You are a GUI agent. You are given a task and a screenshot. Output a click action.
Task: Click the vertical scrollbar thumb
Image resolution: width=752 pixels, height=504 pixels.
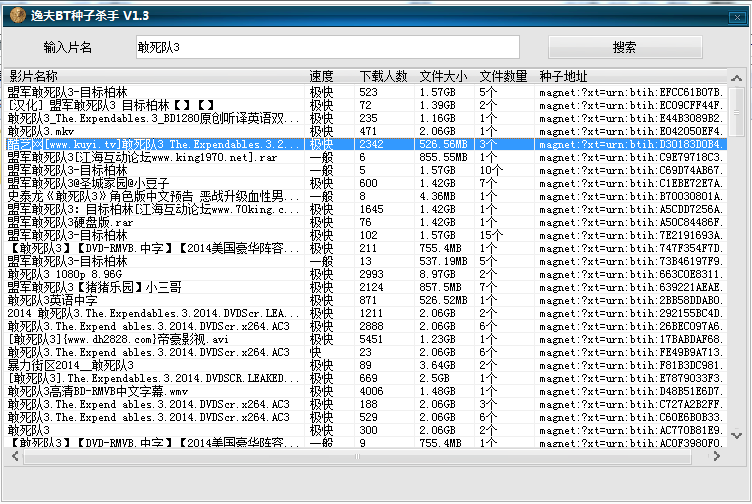(x=736, y=112)
